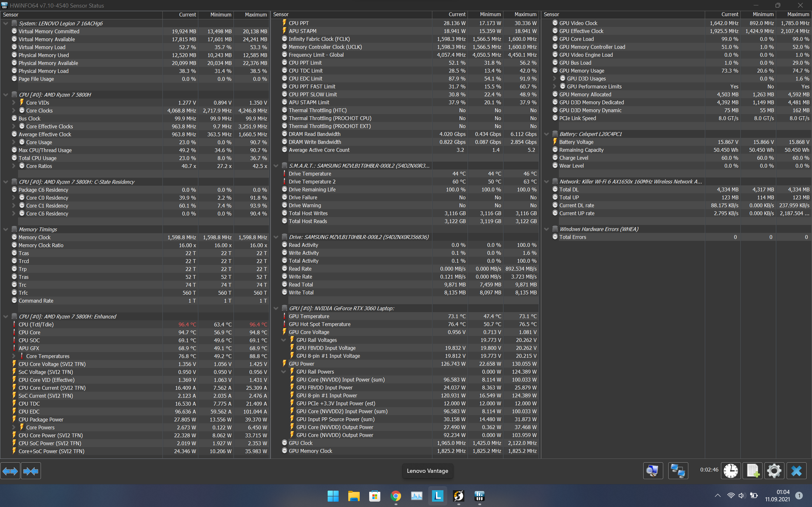Screen dimensions: 812x507
Task: Open Lenovo Vantage in the taskbar
Action: pyautogui.click(x=437, y=496)
